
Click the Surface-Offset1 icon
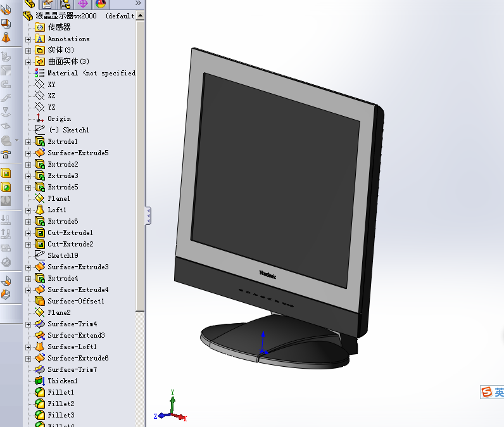[39, 301]
